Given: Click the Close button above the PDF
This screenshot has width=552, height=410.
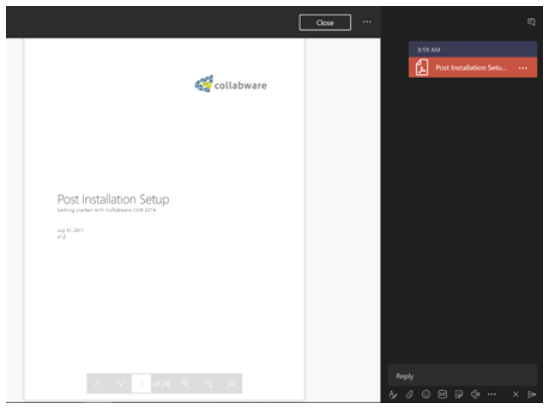Looking at the screenshot, I should tap(325, 23).
